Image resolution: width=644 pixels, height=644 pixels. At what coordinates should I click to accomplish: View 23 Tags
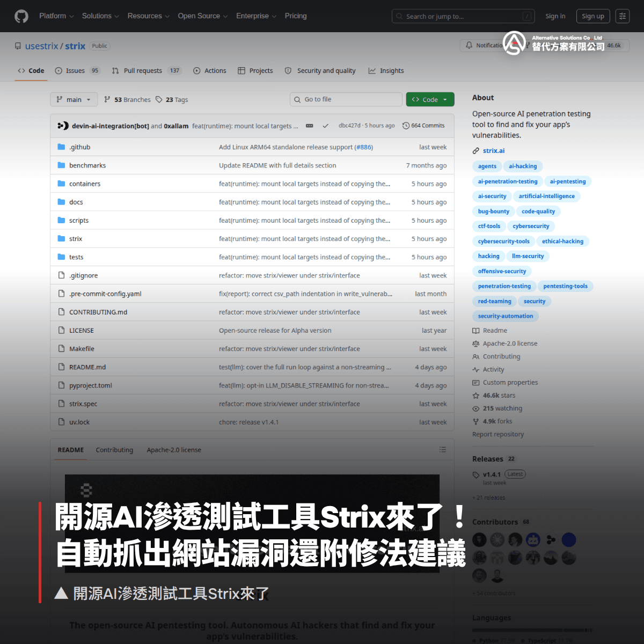pos(172,100)
